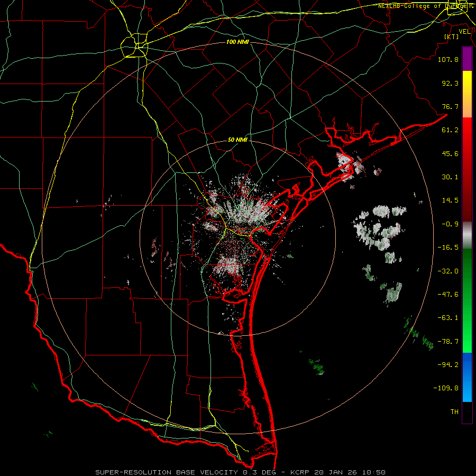Select the 76.7 legend value
Screen dimensions: 476x476
[x=450, y=106]
